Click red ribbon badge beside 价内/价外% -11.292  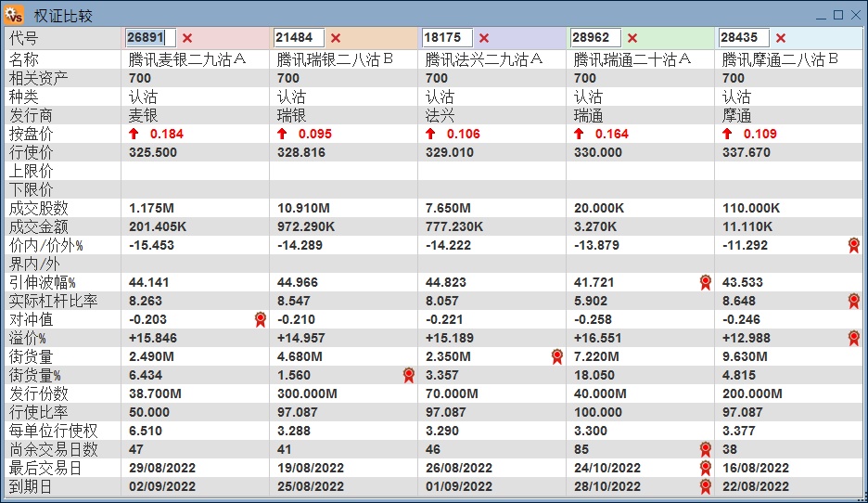click(x=853, y=245)
